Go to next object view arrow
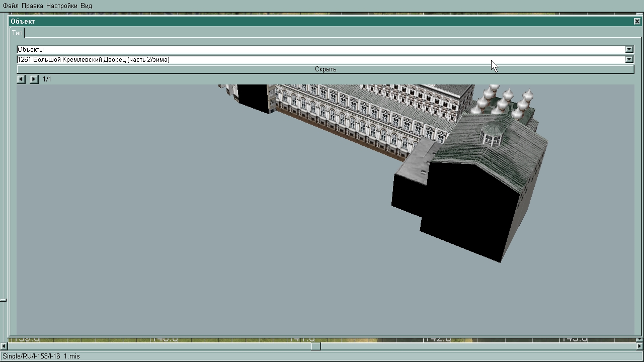Image resolution: width=644 pixels, height=362 pixels. click(34, 79)
